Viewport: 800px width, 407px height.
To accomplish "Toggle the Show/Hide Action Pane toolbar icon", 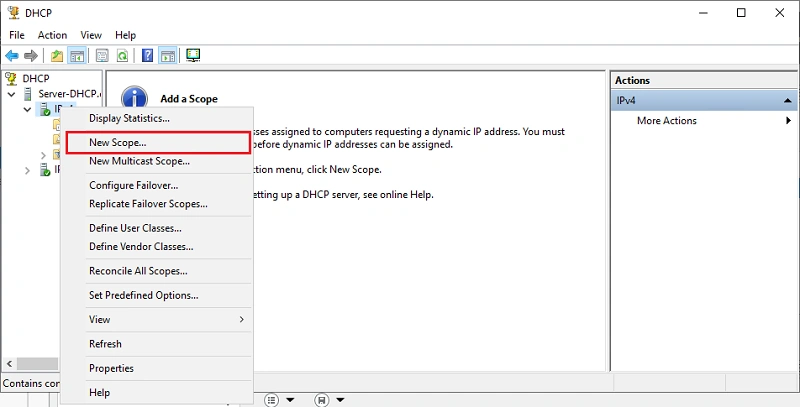I will pos(168,56).
